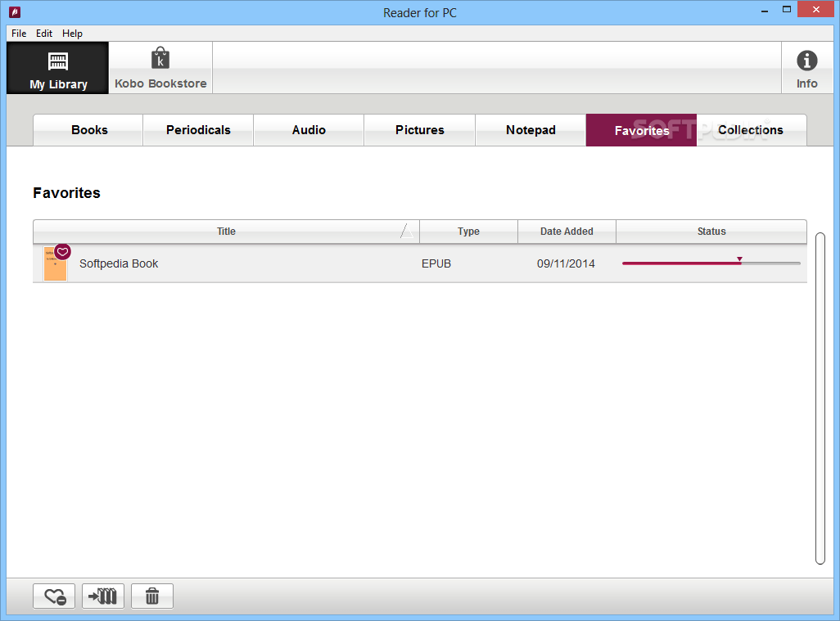
Task: Switch to the Notepad tab
Action: point(531,130)
